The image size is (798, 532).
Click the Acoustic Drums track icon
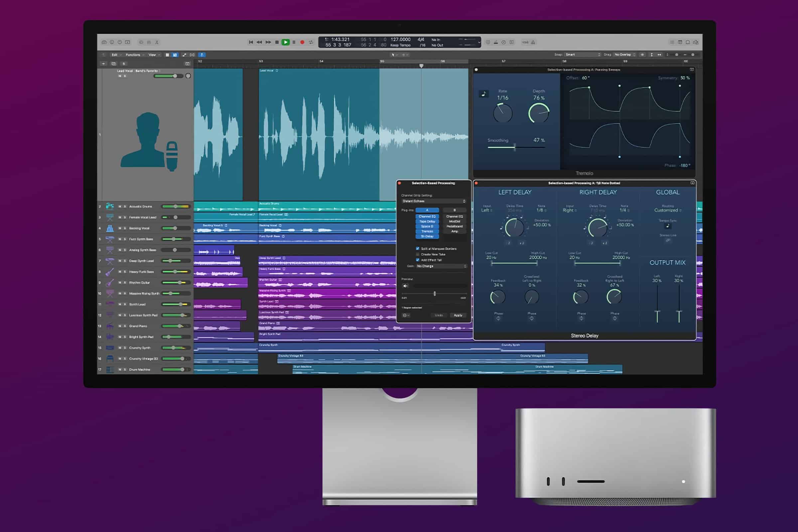(110, 206)
